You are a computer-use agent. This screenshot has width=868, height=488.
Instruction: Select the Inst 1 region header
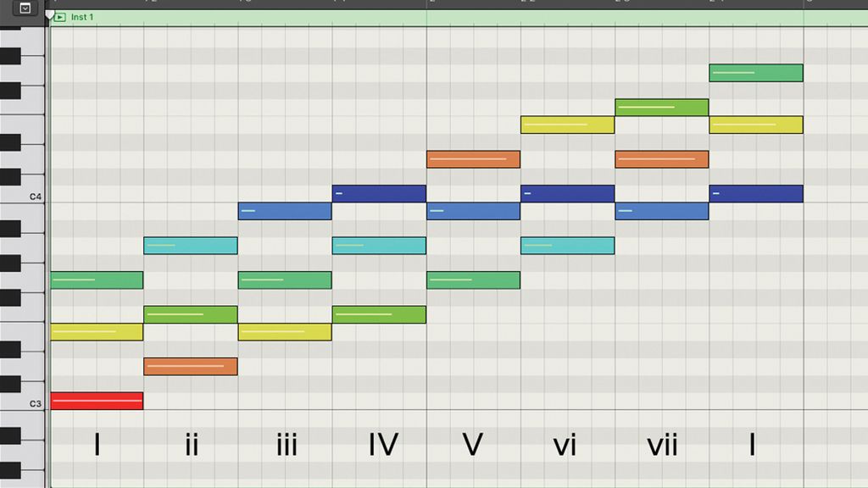point(93,16)
